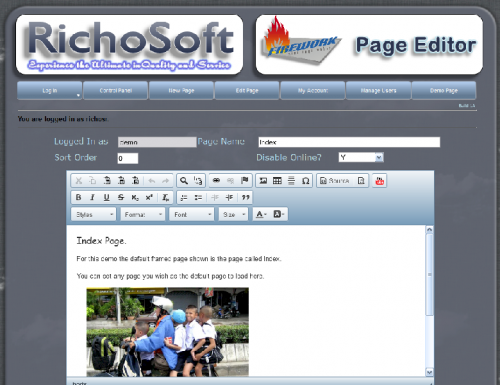Select the schoolchildren motorbike photo in editor
The image size is (500, 385).
click(x=168, y=332)
